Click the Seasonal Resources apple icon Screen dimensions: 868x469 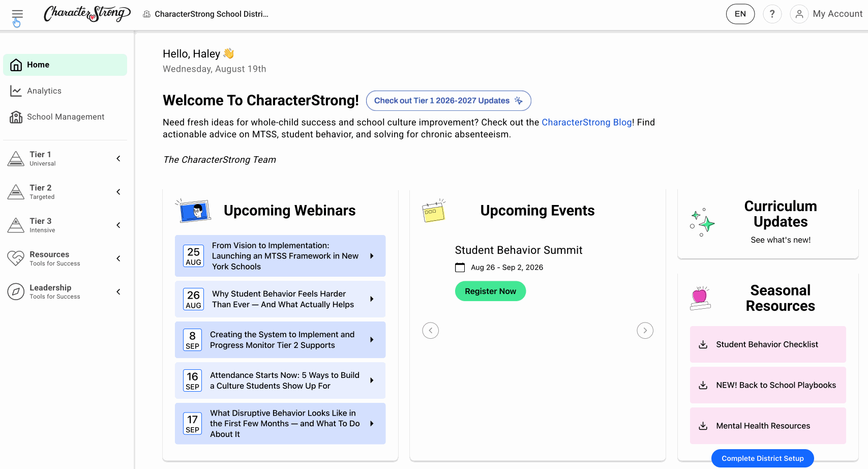[700, 298]
